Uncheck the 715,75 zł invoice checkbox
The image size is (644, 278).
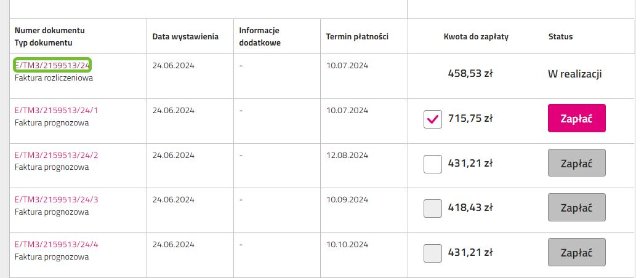point(432,119)
